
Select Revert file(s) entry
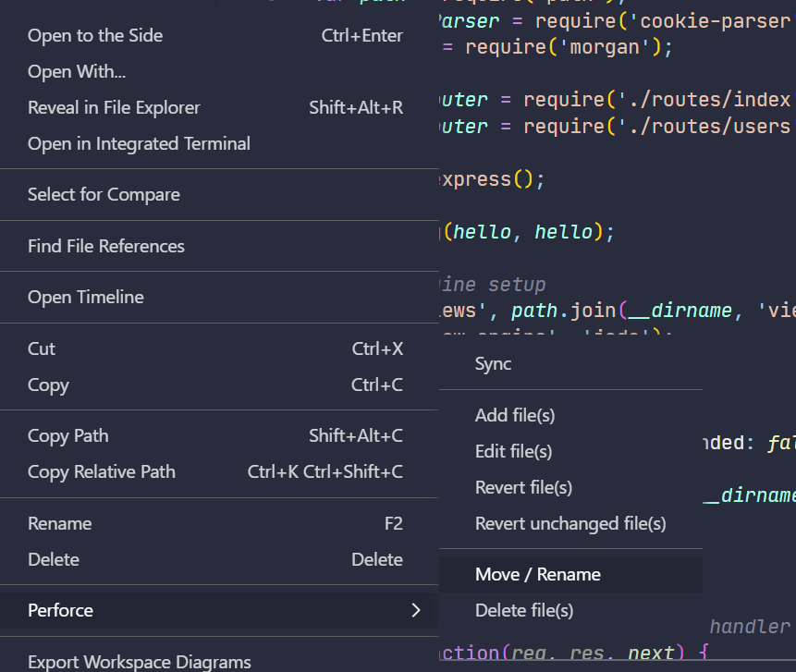570,487
